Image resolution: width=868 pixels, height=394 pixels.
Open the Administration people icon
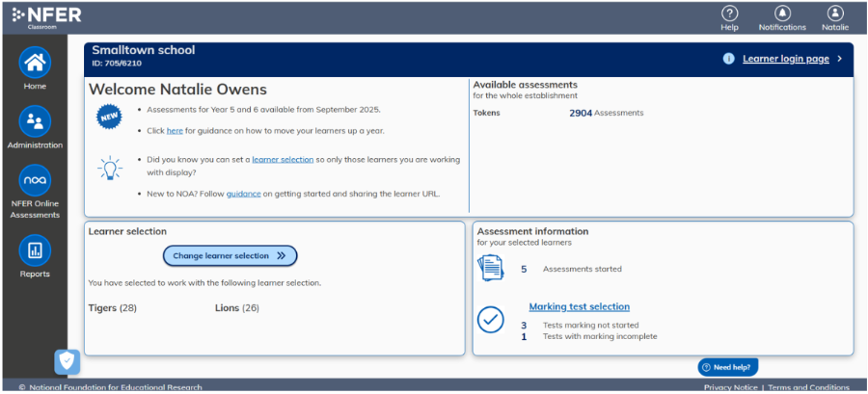click(x=35, y=121)
